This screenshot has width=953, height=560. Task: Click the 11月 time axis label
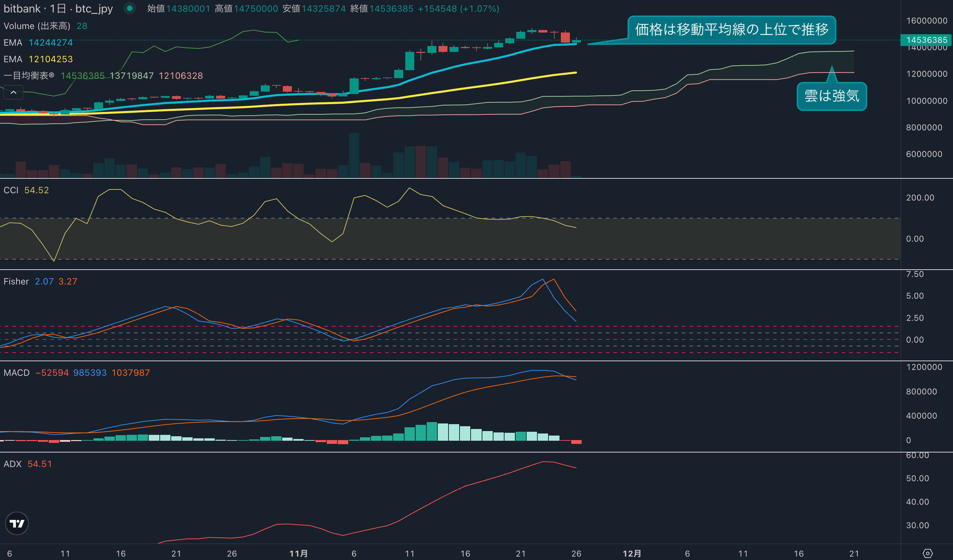298,553
